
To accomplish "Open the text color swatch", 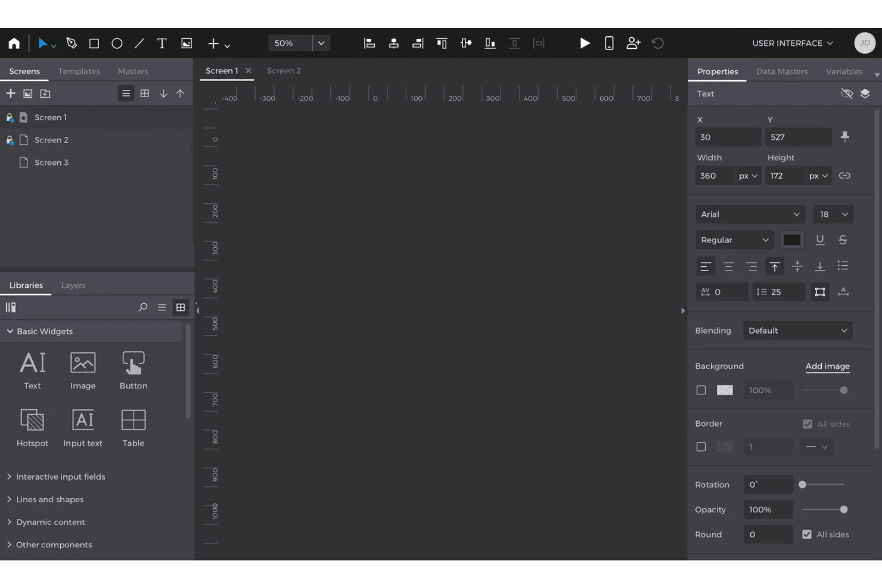I will tap(792, 240).
